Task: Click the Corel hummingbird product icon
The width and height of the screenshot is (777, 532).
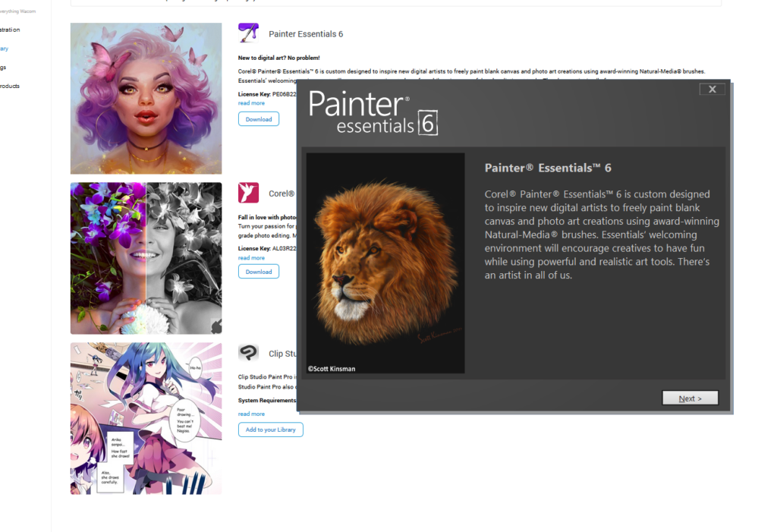Action: [x=248, y=192]
